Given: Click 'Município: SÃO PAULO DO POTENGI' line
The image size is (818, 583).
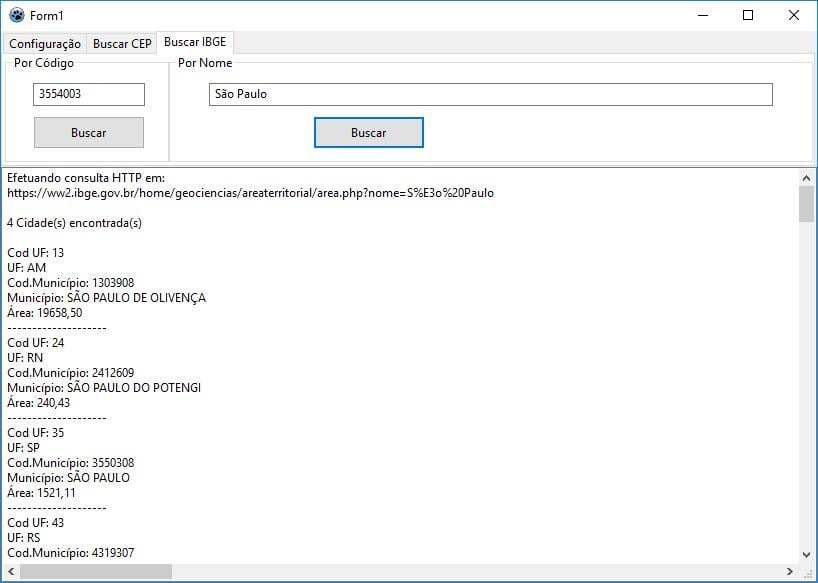Looking at the screenshot, I should coord(104,388).
